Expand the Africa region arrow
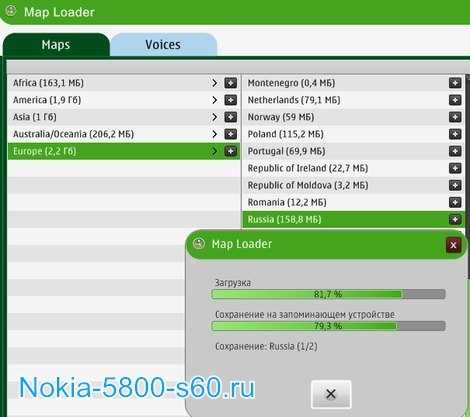The image size is (470, 417). 215,83
